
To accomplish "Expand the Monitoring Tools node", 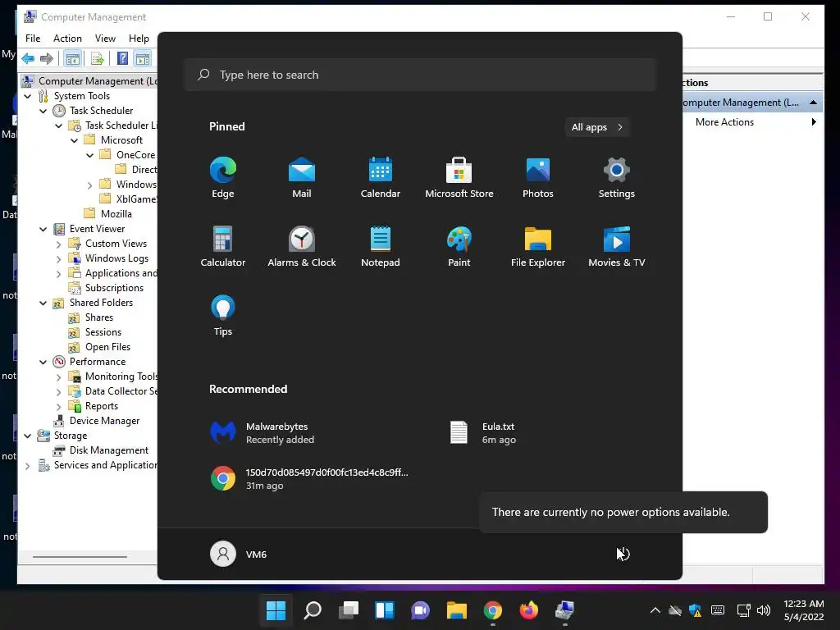I will tap(59, 377).
